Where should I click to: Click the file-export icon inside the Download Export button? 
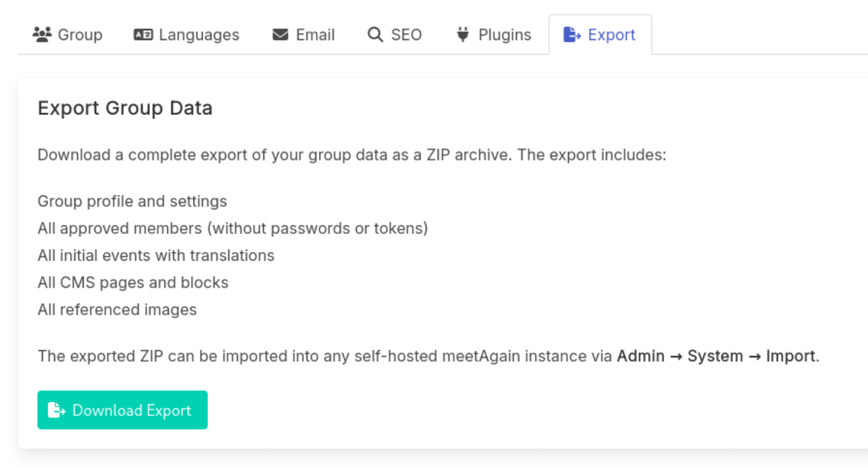[56, 409]
